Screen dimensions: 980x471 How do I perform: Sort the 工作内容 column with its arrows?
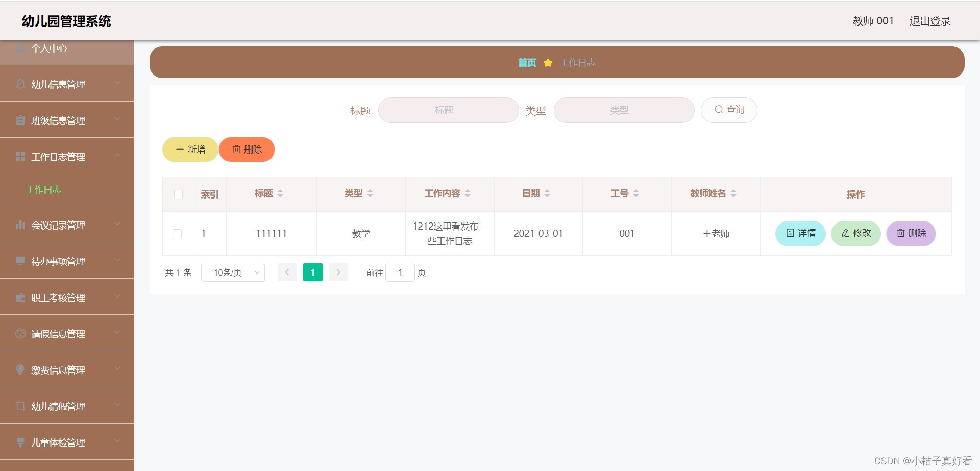[468, 193]
